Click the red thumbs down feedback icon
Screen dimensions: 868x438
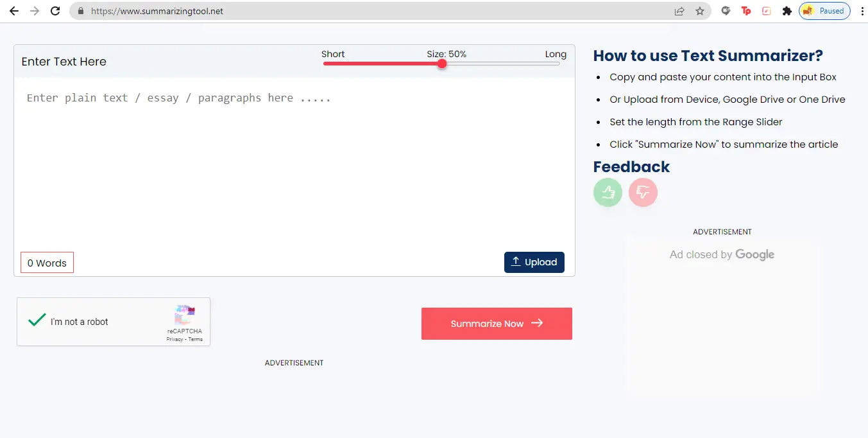643,192
